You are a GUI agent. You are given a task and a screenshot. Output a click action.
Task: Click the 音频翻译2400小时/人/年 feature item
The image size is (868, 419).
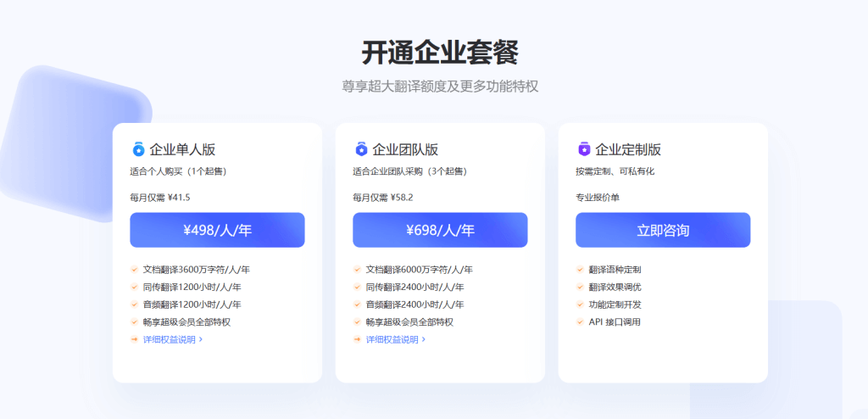tap(415, 304)
